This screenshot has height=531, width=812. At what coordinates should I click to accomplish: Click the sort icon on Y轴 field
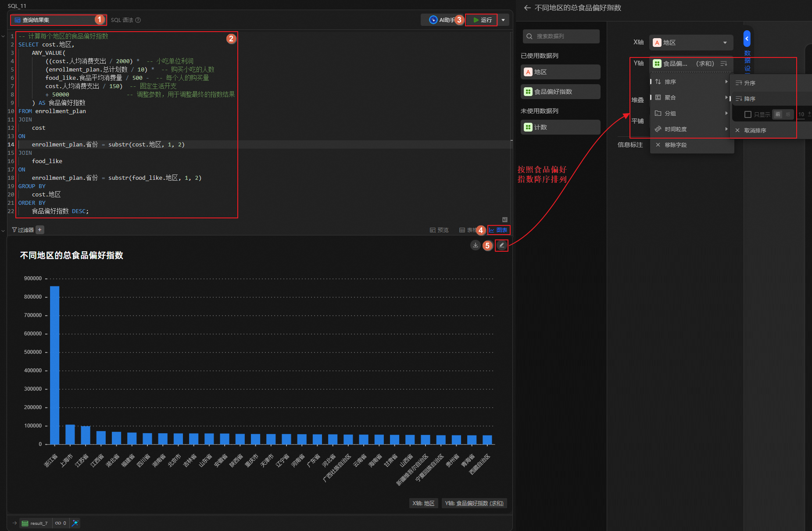[724, 64]
